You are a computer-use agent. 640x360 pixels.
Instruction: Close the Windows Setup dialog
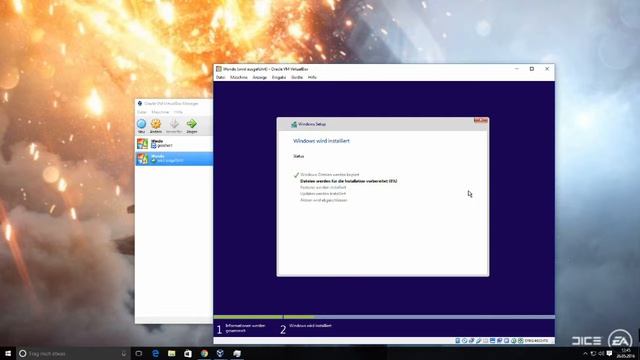click(x=481, y=120)
